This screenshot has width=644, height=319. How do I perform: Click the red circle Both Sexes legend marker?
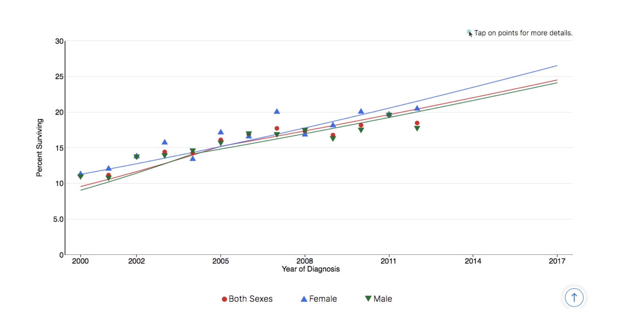click(224, 299)
